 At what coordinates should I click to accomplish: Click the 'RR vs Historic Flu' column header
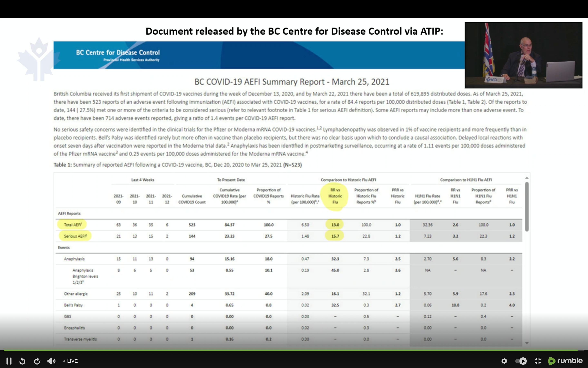pos(335,196)
